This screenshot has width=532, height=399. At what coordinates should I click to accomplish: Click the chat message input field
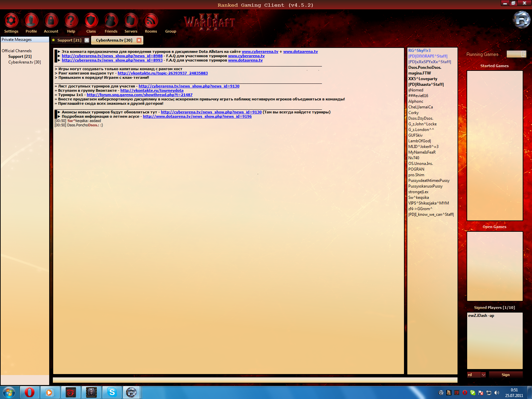pyautogui.click(x=255, y=380)
